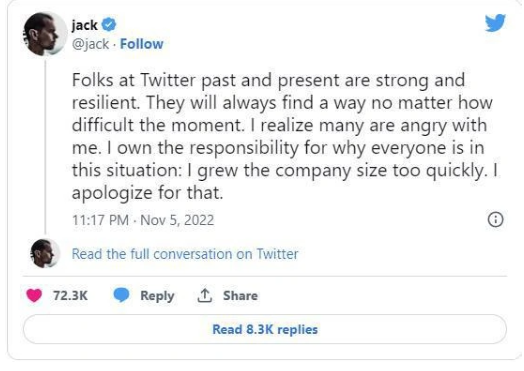Like the tweet with the pink heart icon
The width and height of the screenshot is (524, 371).
coord(34,295)
